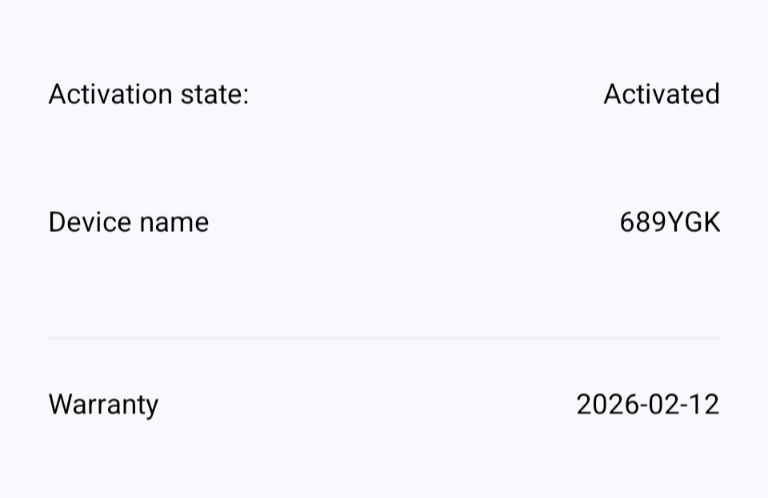This screenshot has width=768, height=498.
Task: Click empty space between Device name and 689YGK
Action: 410,222
